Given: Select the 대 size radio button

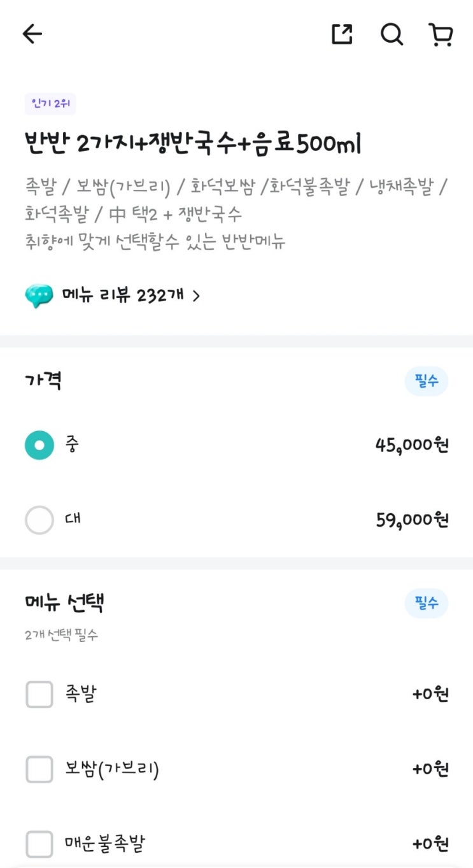Looking at the screenshot, I should point(39,520).
